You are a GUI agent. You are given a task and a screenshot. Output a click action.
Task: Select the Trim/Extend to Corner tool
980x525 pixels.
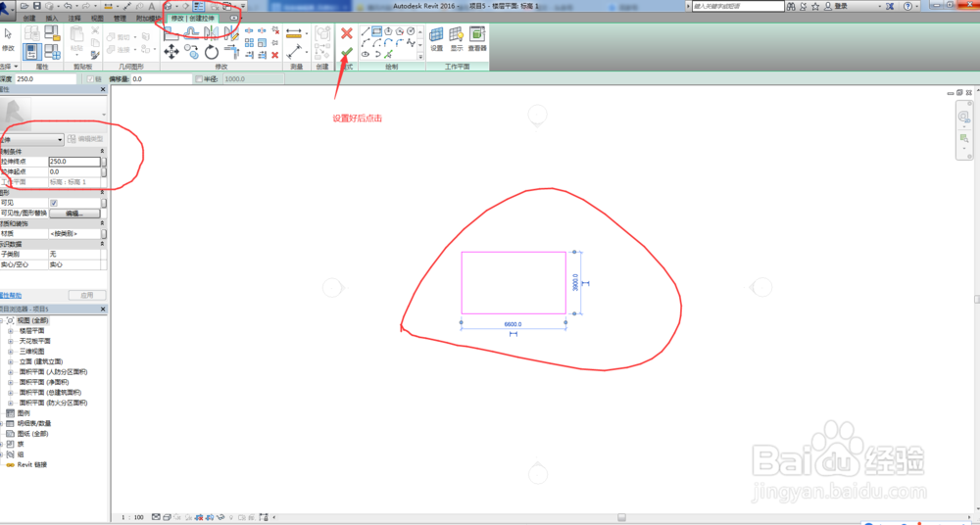point(231,52)
